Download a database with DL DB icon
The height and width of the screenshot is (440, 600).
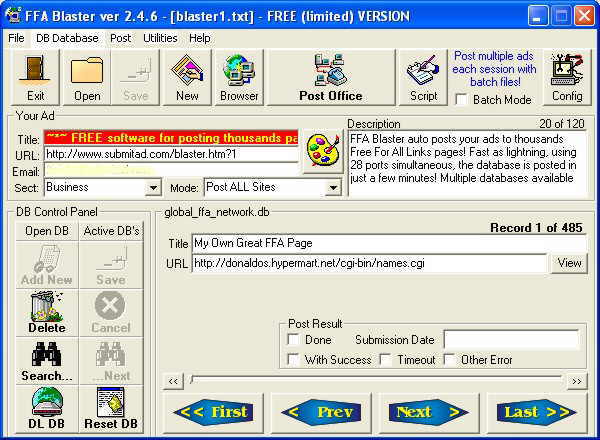click(47, 409)
